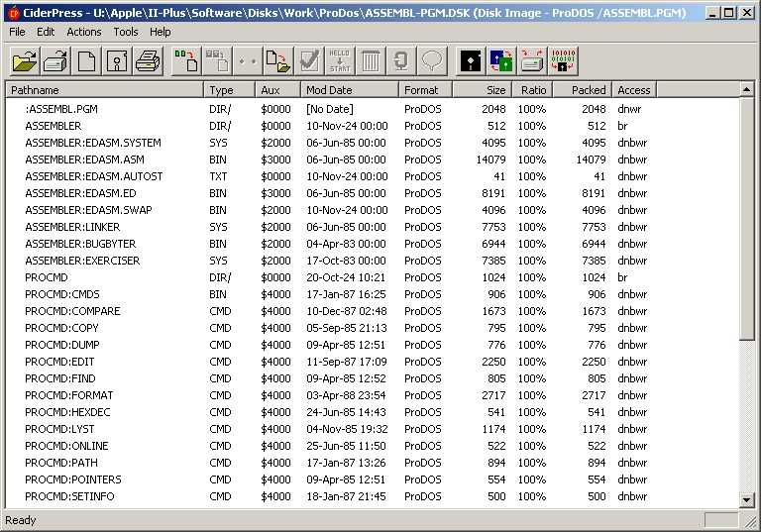
Task: Open the Disk sector viewer black floppy icon
Action: 471,61
